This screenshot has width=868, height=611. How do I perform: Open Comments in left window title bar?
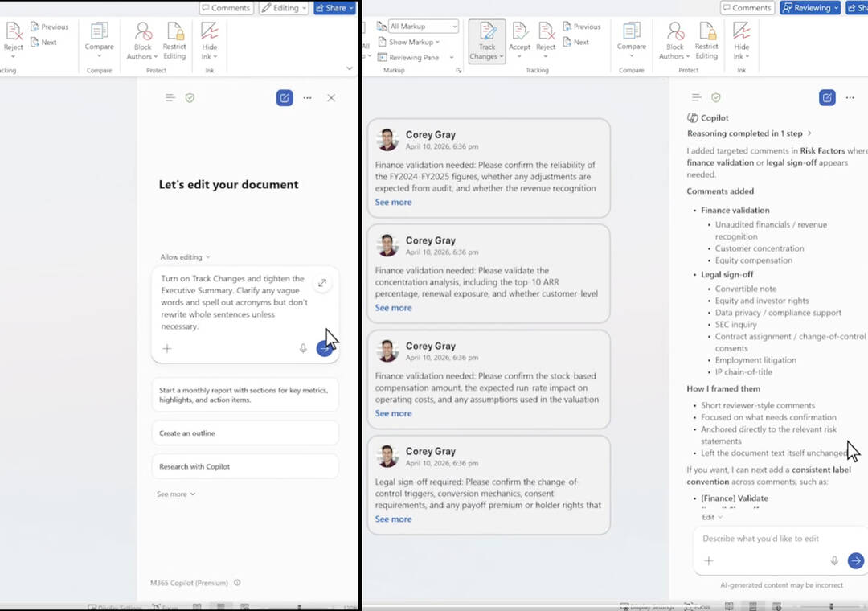(x=226, y=8)
